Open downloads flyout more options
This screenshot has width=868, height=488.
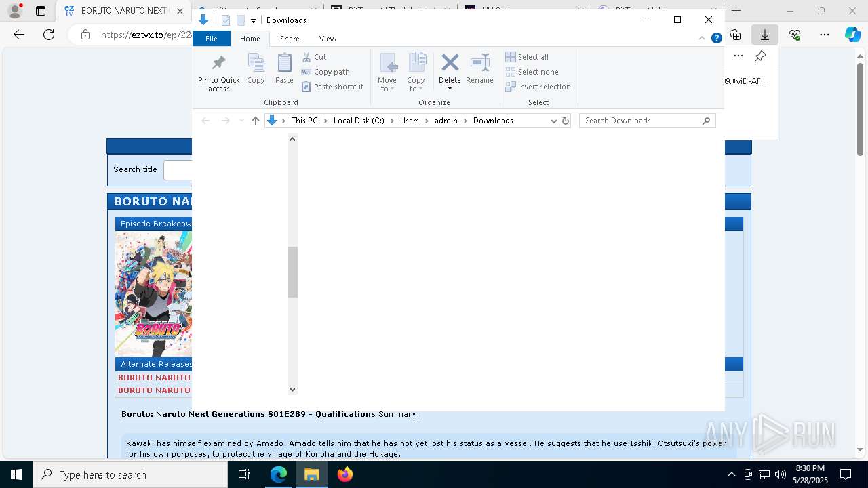[738, 56]
